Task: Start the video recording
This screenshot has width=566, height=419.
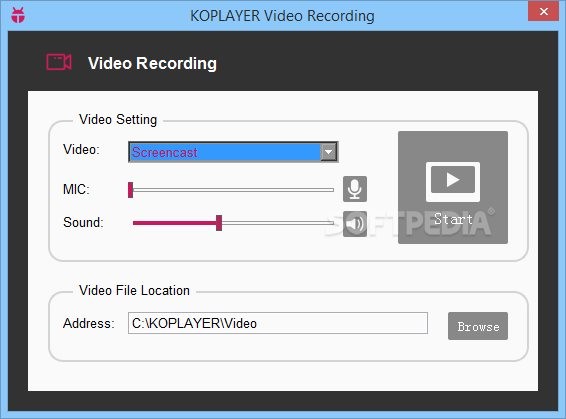Action: click(453, 187)
